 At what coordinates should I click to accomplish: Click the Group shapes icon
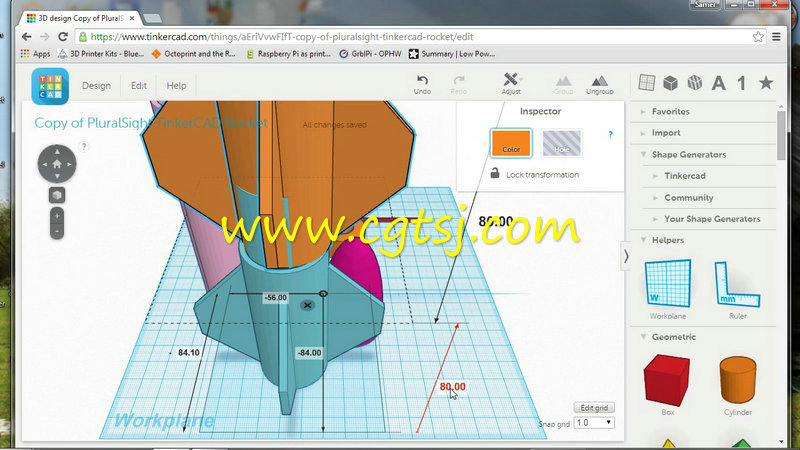563,81
